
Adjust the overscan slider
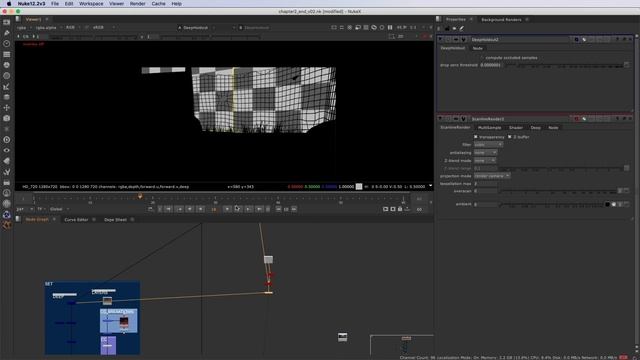click(558, 191)
